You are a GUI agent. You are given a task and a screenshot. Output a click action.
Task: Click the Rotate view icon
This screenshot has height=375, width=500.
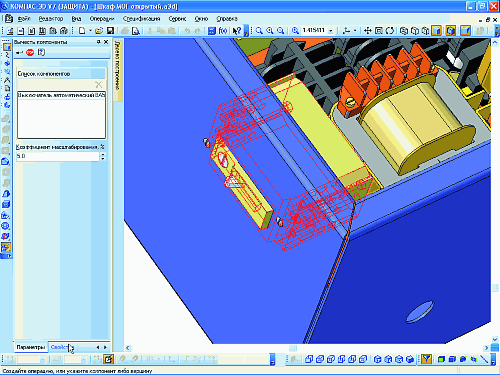pos(389,31)
